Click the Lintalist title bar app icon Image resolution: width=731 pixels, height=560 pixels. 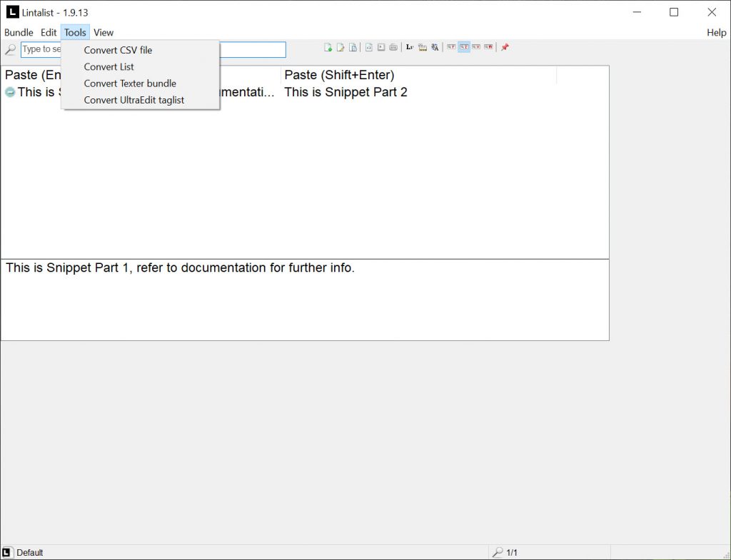(x=13, y=12)
